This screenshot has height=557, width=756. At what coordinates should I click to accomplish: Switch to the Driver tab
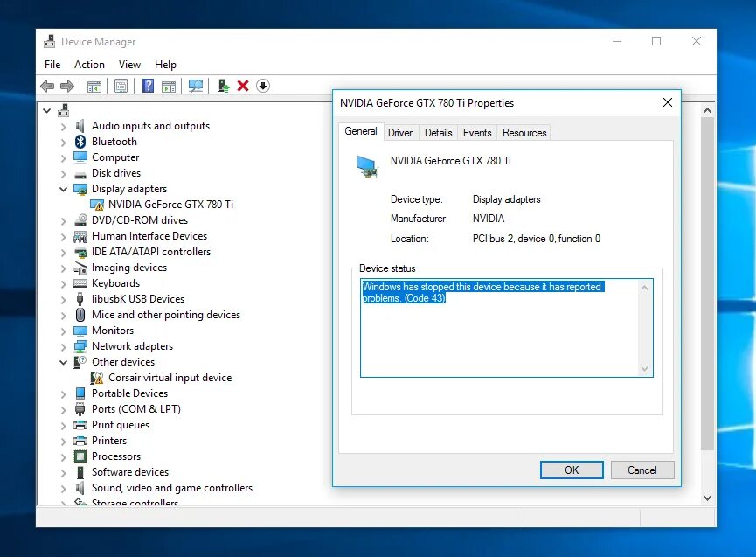(400, 133)
